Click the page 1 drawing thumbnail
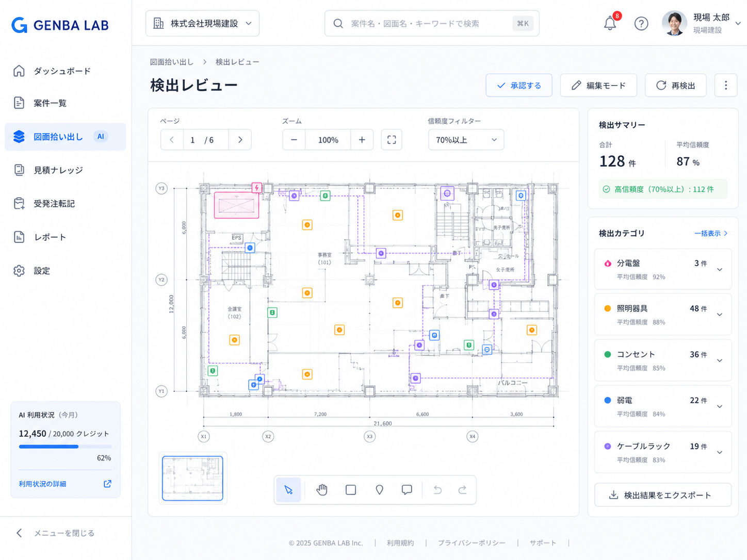The height and width of the screenshot is (560, 747). pyautogui.click(x=192, y=478)
